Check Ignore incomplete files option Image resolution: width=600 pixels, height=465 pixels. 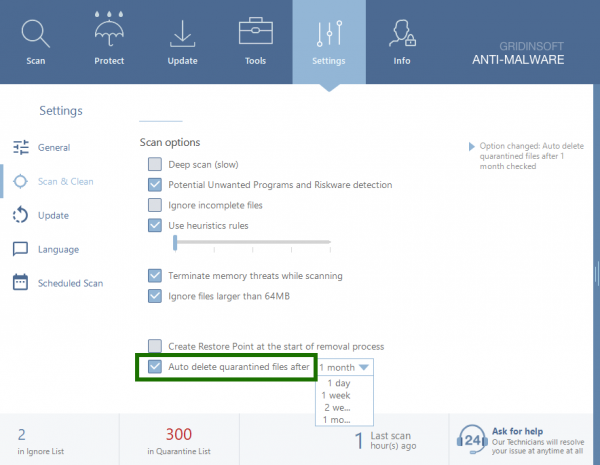(x=155, y=205)
